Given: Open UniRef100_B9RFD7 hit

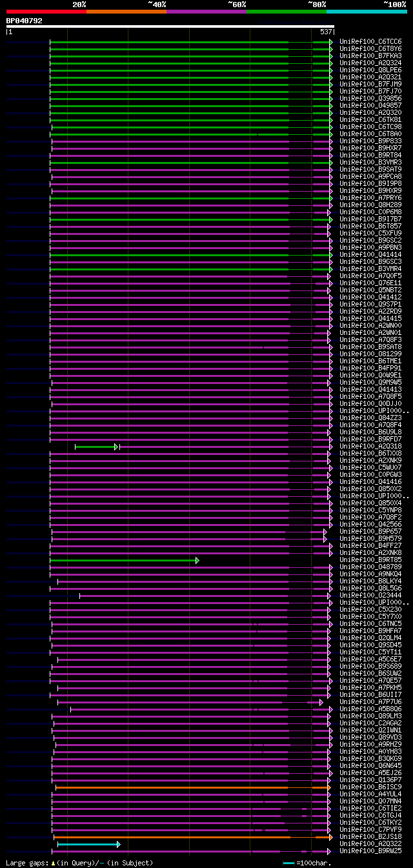Looking at the screenshot, I should (370, 439).
